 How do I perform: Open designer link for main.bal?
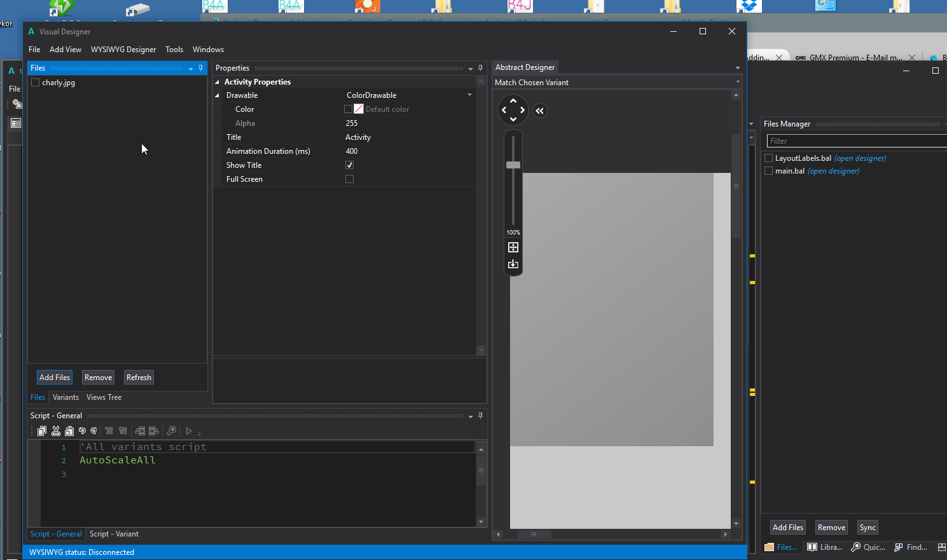pyautogui.click(x=833, y=171)
